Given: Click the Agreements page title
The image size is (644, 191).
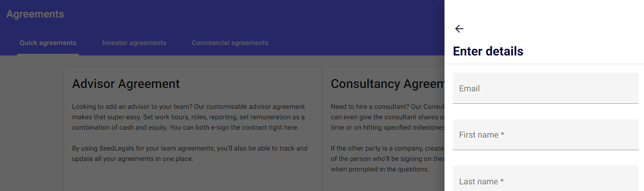Looking at the screenshot, I should point(35,14).
